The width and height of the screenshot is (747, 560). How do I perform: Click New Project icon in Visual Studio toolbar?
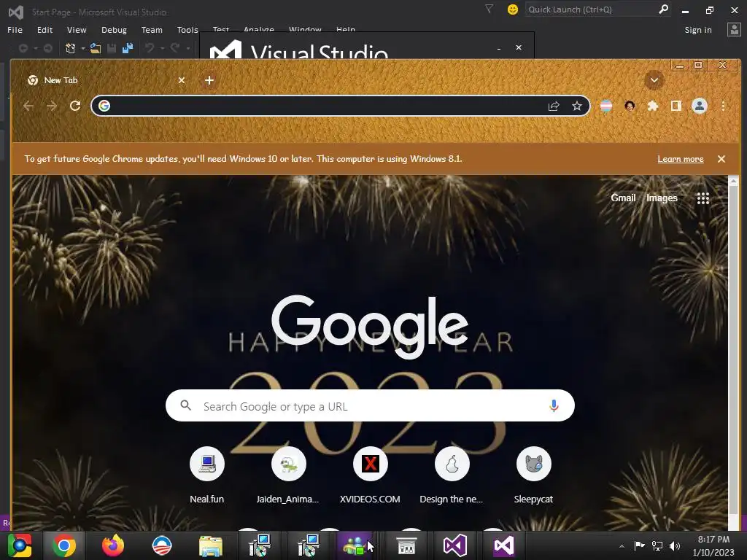coord(71,48)
